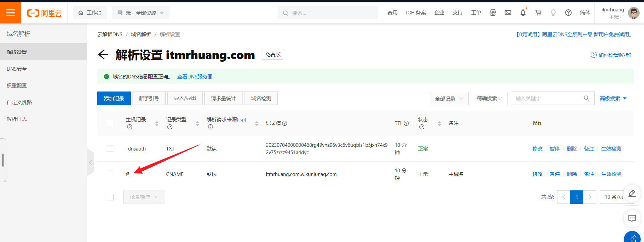The height and width of the screenshot is (242, 644).
Task: Toggle the select-all checkbox in table header
Action: click(x=110, y=123)
